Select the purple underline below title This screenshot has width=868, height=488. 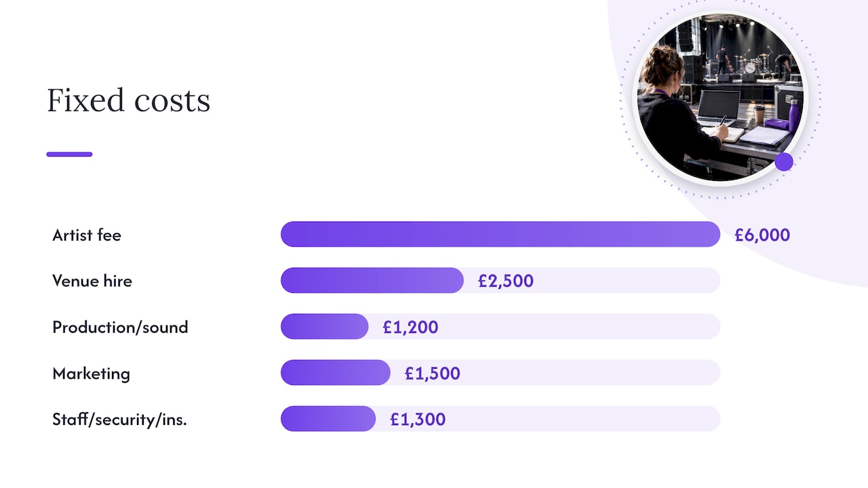(69, 154)
